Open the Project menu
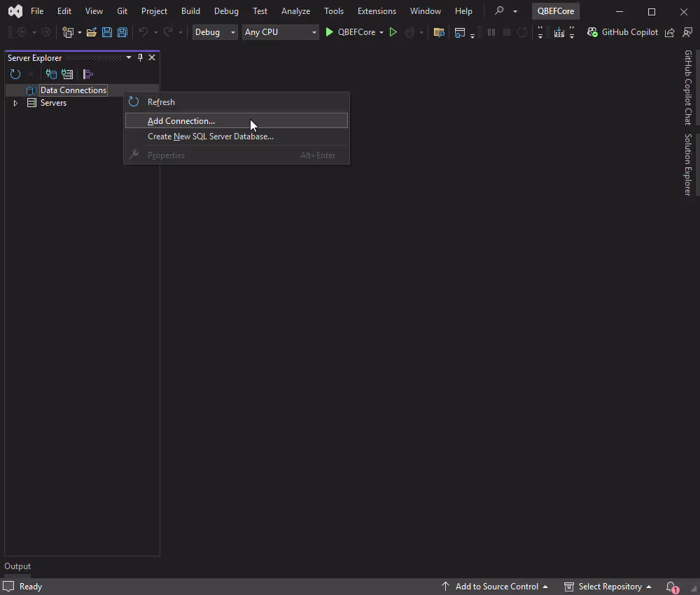The width and height of the screenshot is (700, 595). click(154, 11)
